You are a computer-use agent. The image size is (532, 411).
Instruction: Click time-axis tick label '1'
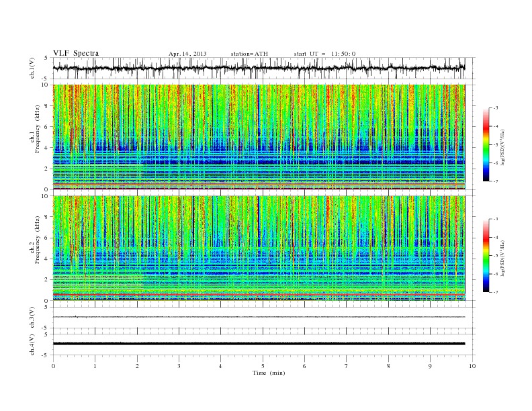pos(95,366)
